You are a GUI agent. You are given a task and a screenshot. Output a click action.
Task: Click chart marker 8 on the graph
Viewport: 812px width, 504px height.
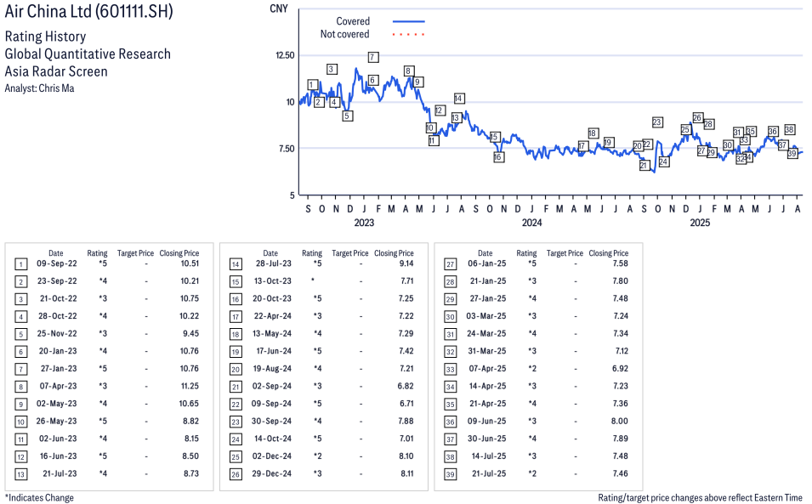[409, 71]
